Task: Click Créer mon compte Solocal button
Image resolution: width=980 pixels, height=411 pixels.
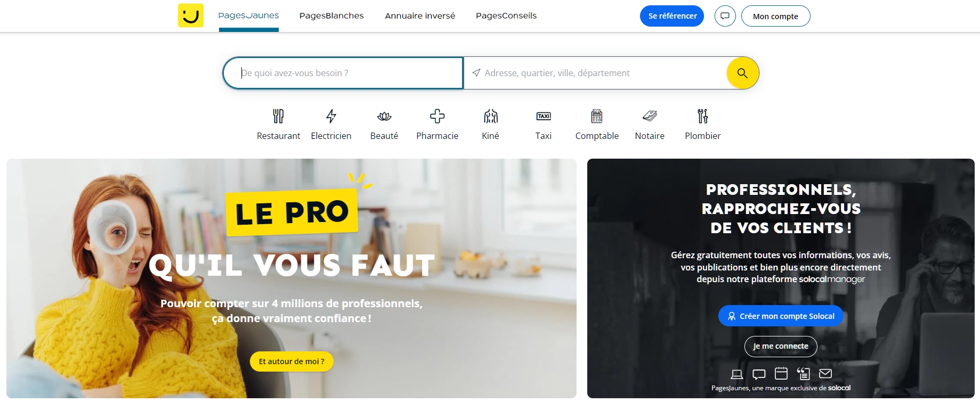Action: 781,316
